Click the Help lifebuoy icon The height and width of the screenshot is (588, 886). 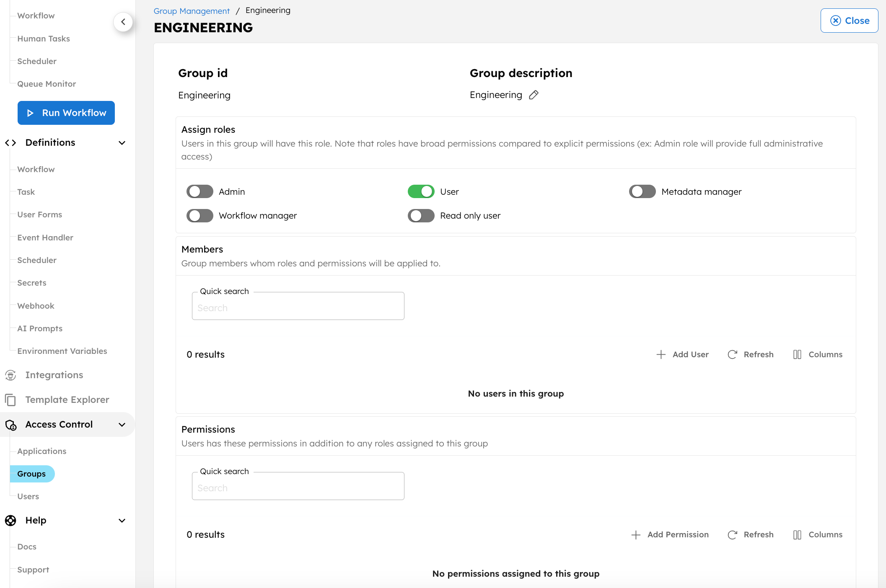click(10, 521)
